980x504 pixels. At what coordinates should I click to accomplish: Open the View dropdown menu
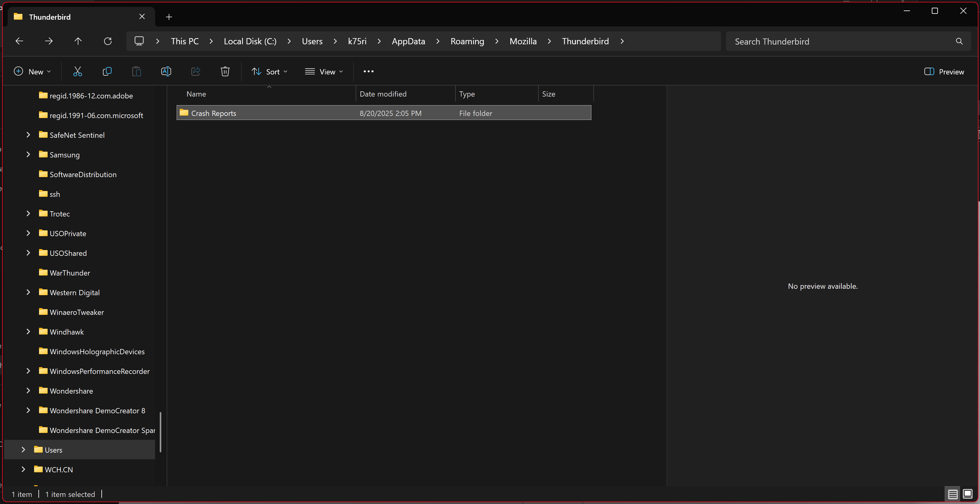pos(324,72)
